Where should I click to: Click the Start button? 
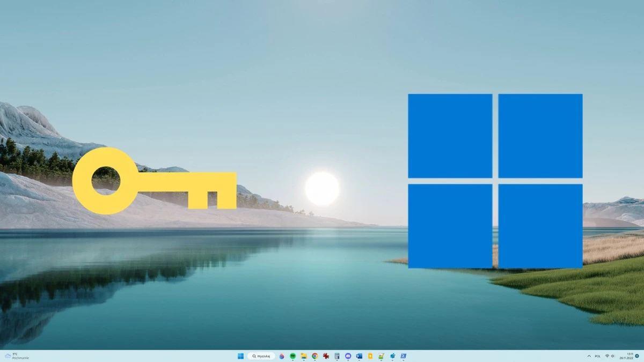point(240,356)
